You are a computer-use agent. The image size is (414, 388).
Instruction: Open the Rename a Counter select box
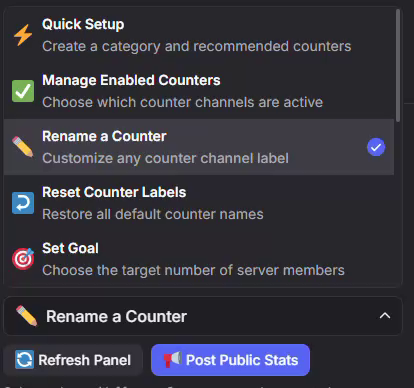tap(203, 316)
